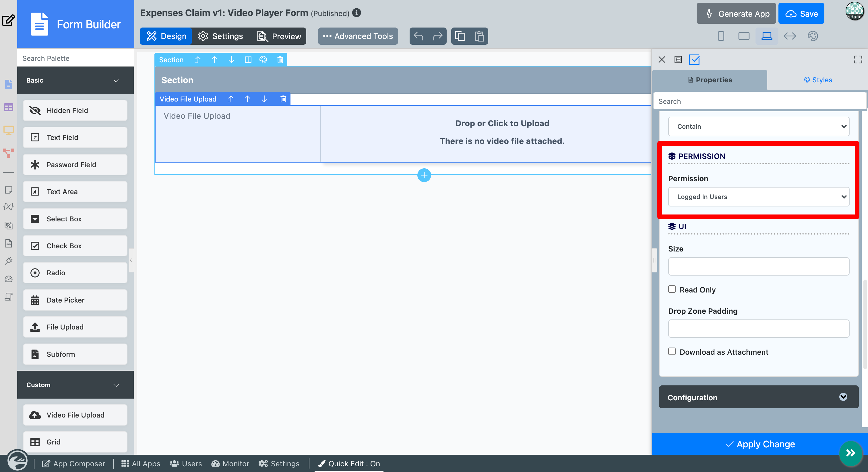This screenshot has width=868, height=472.
Task: Open Section styling palette icon
Action: tap(263, 60)
